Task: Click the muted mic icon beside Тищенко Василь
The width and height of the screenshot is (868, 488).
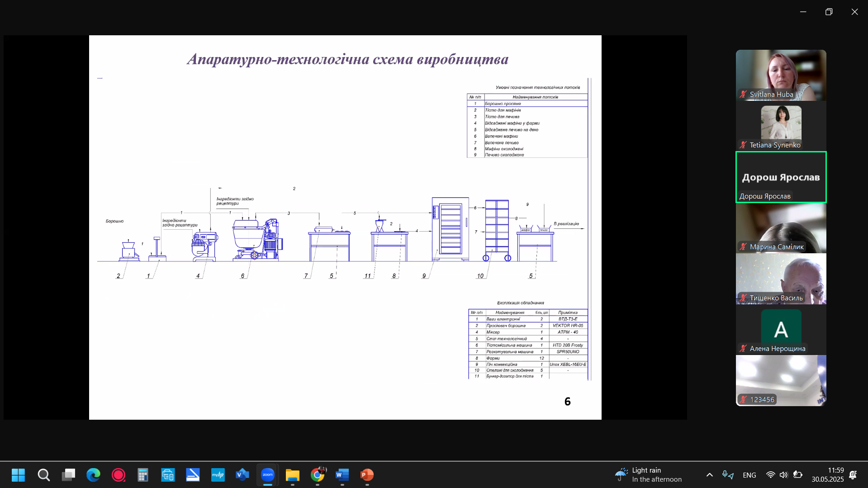Action: [743, 298]
